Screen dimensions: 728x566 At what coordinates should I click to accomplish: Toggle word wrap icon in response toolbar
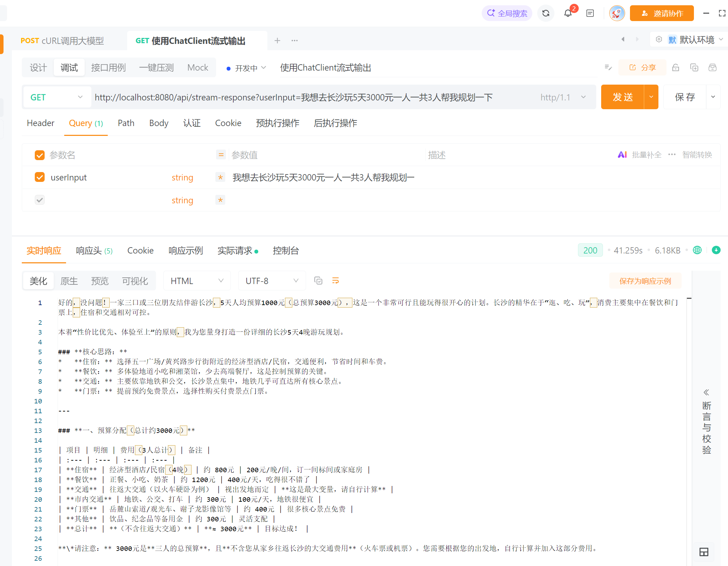click(x=336, y=281)
